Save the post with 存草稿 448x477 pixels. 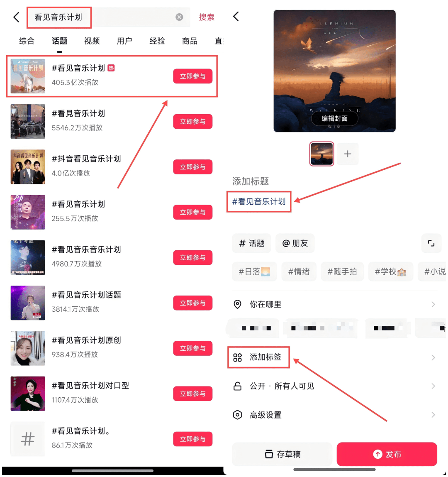(282, 454)
